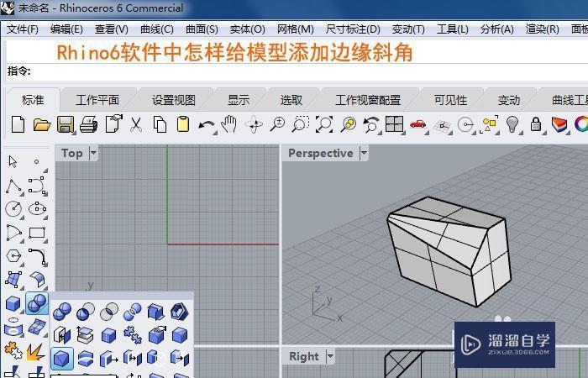The width and height of the screenshot is (588, 378).
Task: Click highlighted Boolean Union sidebar button
Action: click(x=37, y=303)
